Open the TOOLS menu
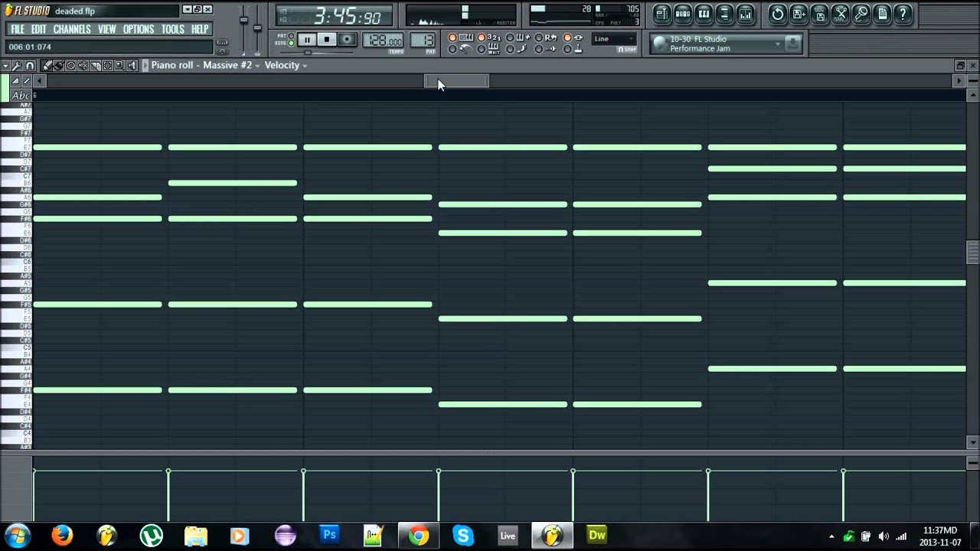 [x=173, y=29]
